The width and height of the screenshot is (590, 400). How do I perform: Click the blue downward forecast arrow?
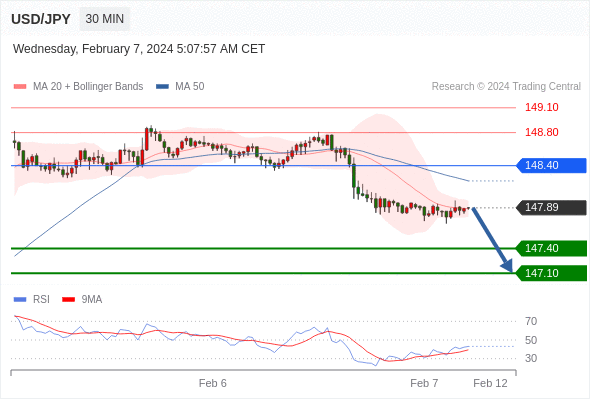pos(492,240)
